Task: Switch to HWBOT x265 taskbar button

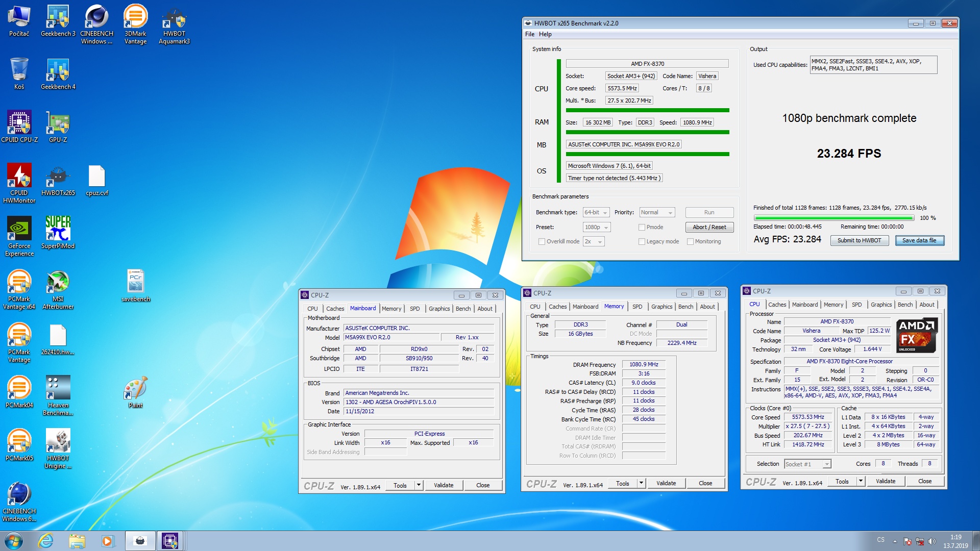Action: 140,541
